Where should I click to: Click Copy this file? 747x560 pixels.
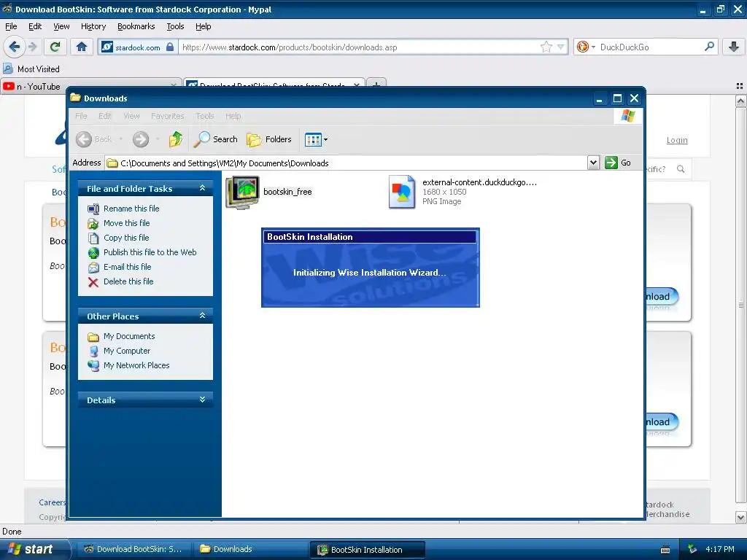point(125,238)
